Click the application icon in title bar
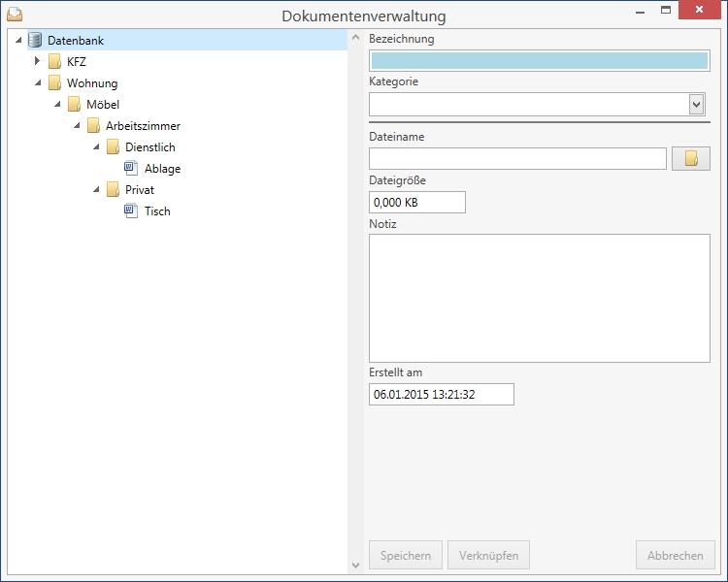Screen dimensions: 728x582 pos(15,15)
